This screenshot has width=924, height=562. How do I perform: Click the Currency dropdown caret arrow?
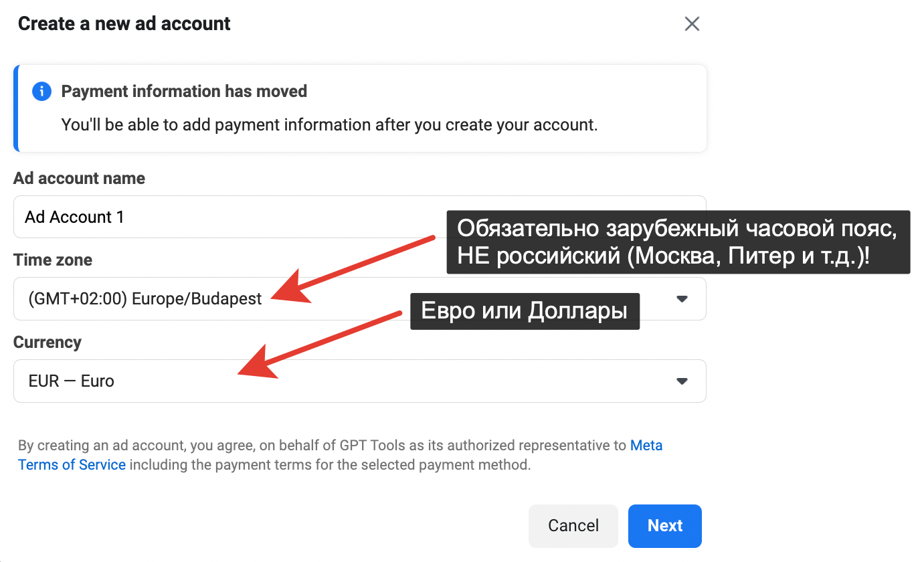682,381
